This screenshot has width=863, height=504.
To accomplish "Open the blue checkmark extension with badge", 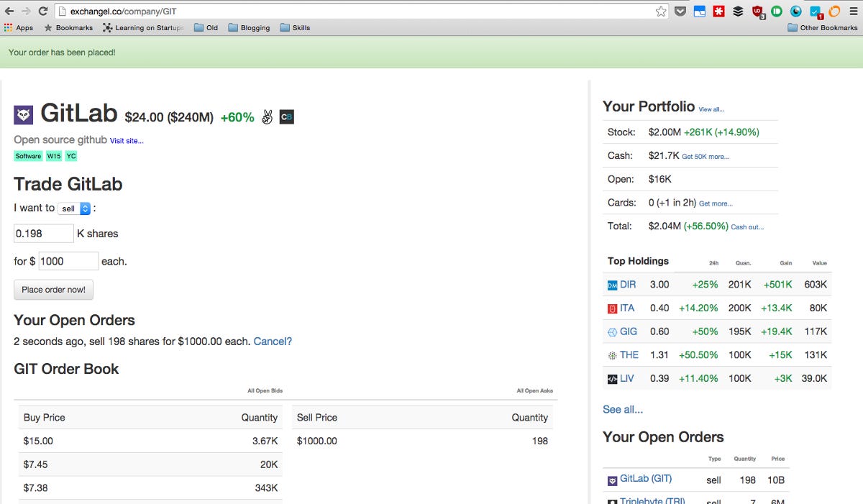I will click(x=816, y=12).
